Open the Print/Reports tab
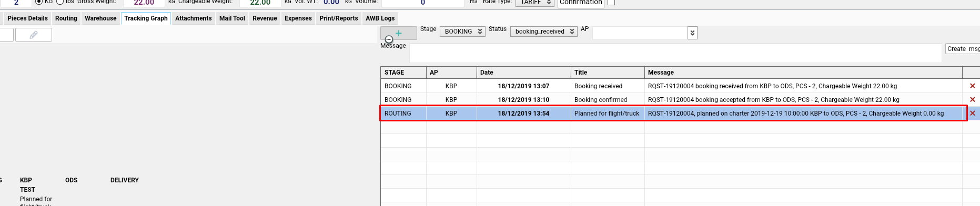 tap(339, 18)
